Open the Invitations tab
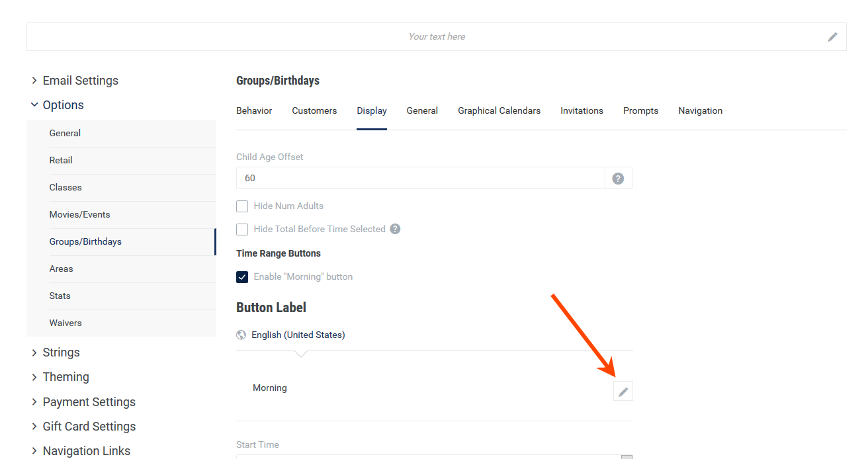Screen dimensions: 868x459 582,111
